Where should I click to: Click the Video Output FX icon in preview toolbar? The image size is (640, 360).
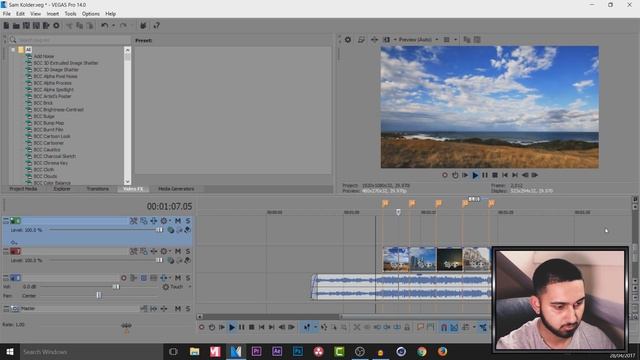(374, 40)
